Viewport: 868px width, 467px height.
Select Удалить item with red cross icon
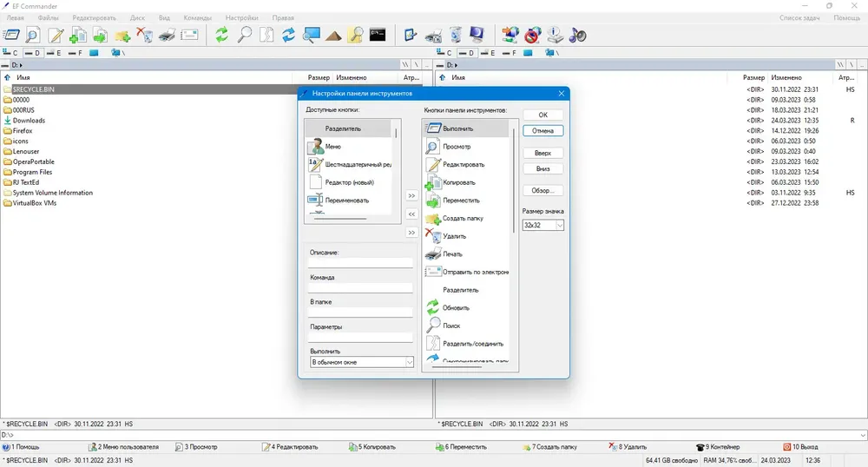[x=465, y=236]
